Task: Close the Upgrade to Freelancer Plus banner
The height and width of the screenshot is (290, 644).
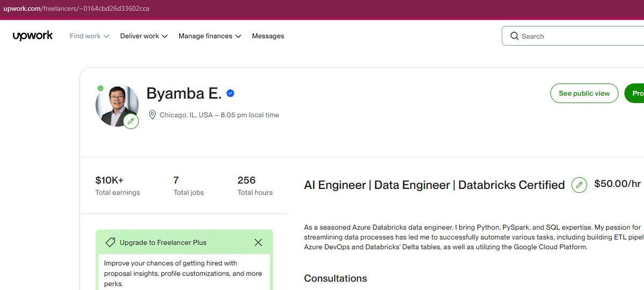Action: click(x=258, y=242)
